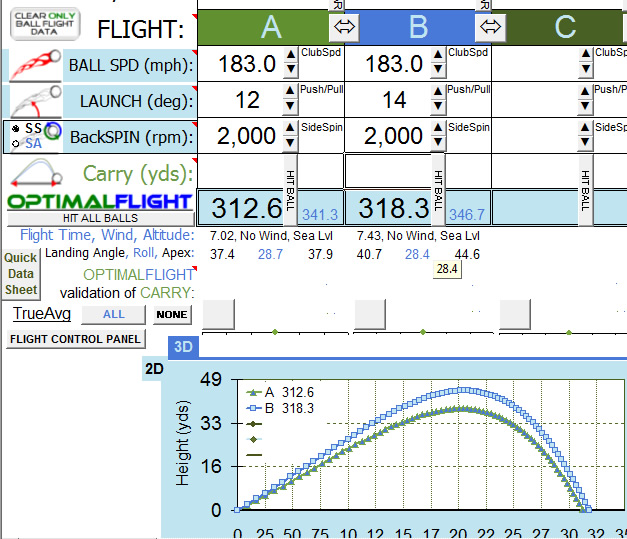The width and height of the screenshot is (627, 539).
Task: Click the ball speed fireball icon
Action: pos(35,65)
